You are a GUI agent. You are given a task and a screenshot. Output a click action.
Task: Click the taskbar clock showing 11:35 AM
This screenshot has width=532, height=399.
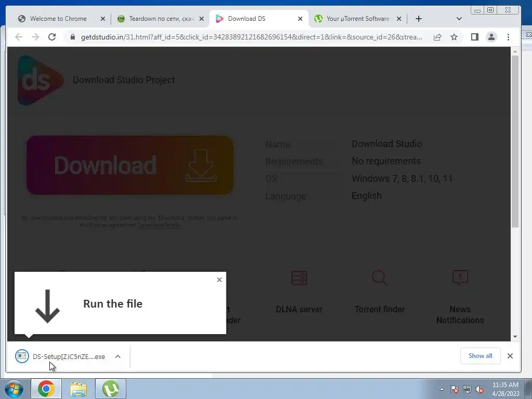click(x=506, y=389)
